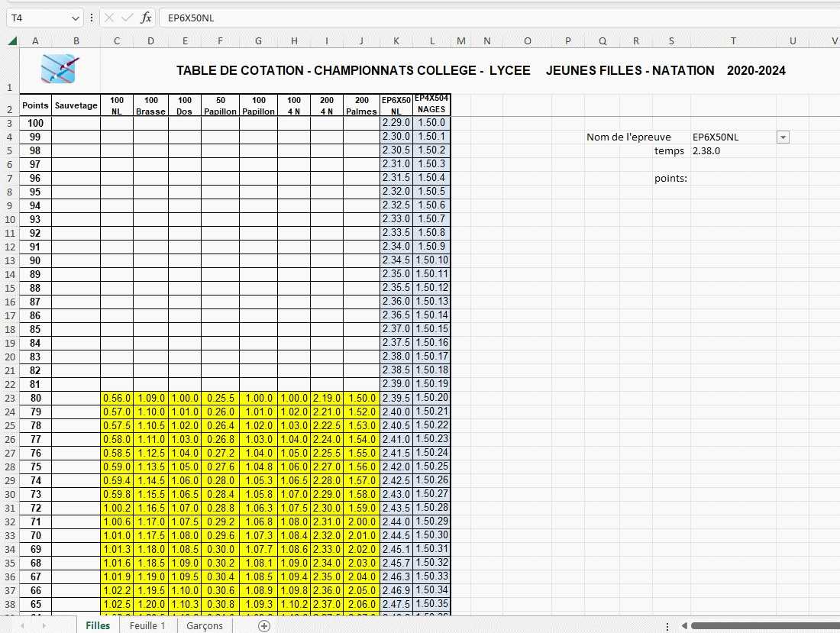Click the '200 Palmes' header cell
The image size is (840, 633).
click(x=362, y=105)
